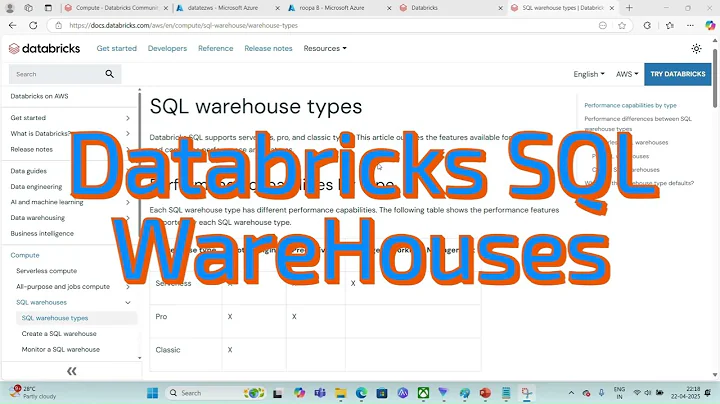This screenshot has height=404, width=720.
Task: Open the English language dropdown
Action: click(589, 74)
